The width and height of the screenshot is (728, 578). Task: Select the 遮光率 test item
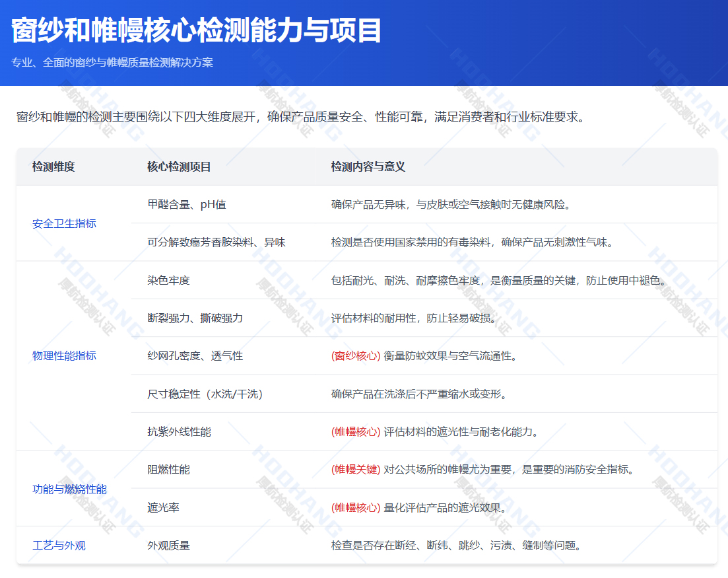coord(163,508)
